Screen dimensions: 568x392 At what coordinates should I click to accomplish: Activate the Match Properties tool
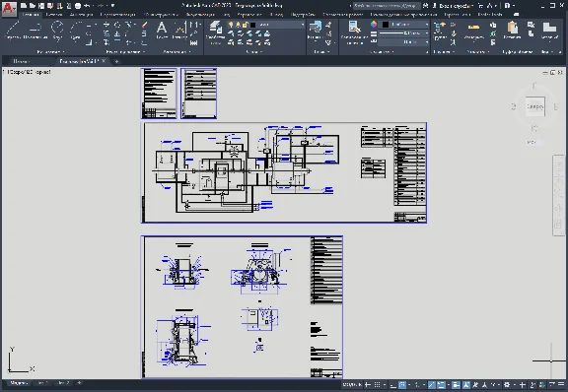(x=354, y=33)
